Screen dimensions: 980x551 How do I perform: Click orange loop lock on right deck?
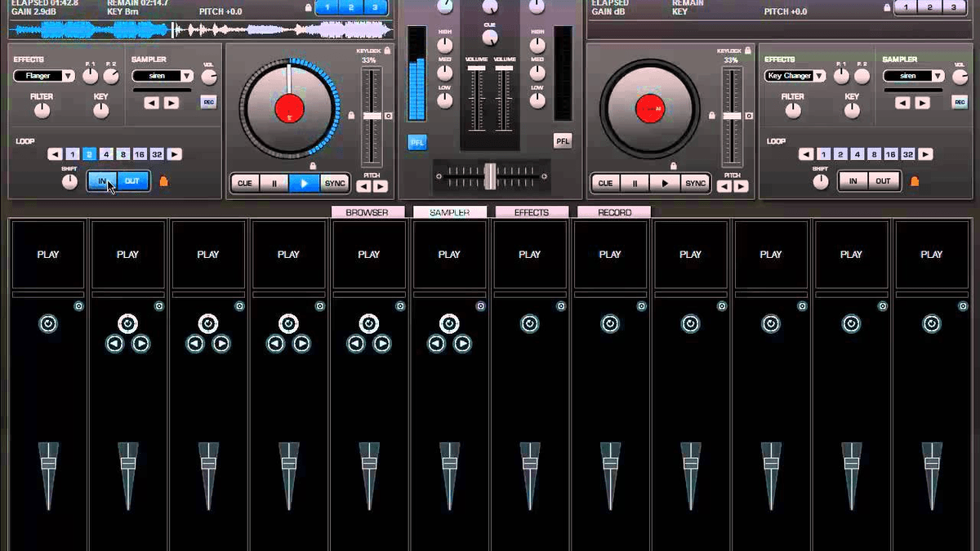914,181
